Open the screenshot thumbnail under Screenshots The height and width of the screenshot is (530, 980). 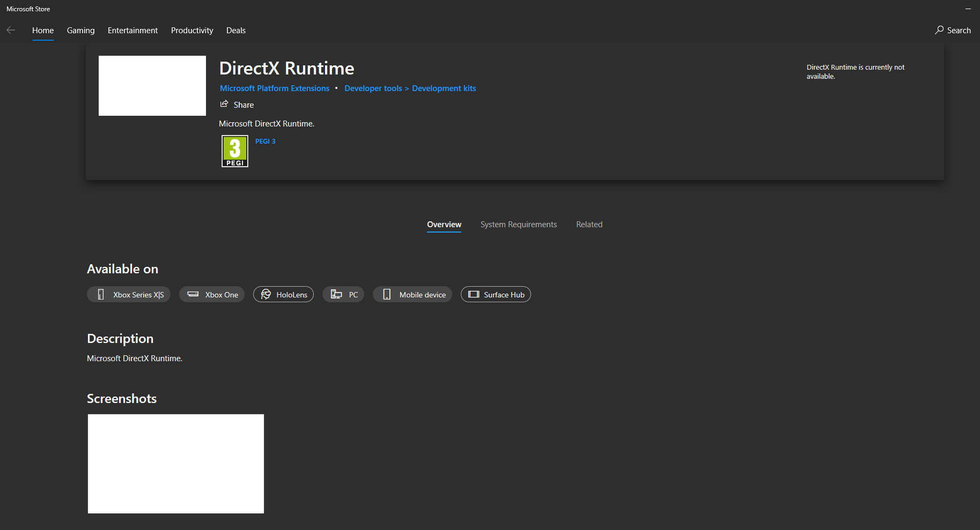click(176, 464)
